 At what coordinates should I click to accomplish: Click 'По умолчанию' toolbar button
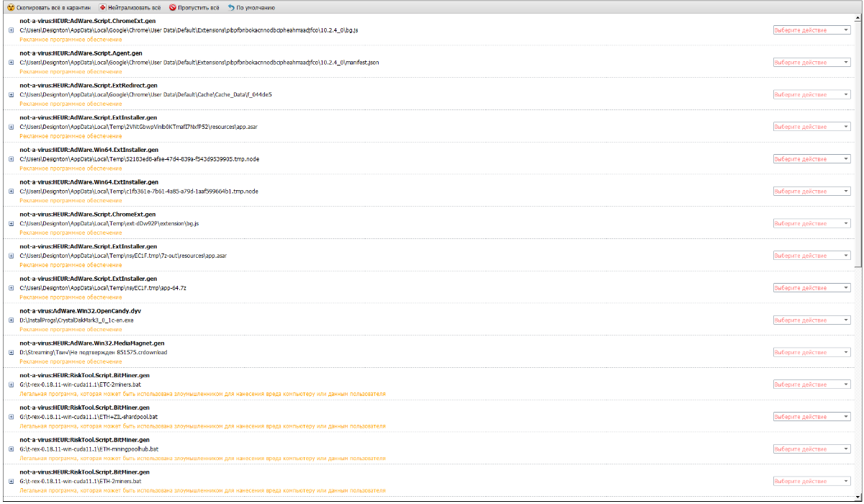pyautogui.click(x=251, y=7)
